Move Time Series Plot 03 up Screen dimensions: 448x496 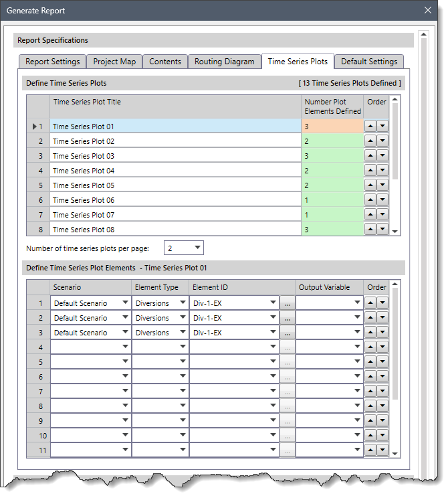pyautogui.click(x=370, y=155)
